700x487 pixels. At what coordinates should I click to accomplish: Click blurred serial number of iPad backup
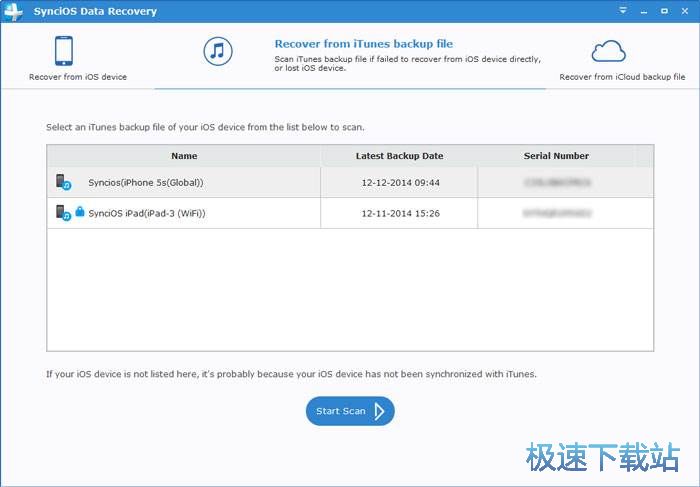(557, 213)
